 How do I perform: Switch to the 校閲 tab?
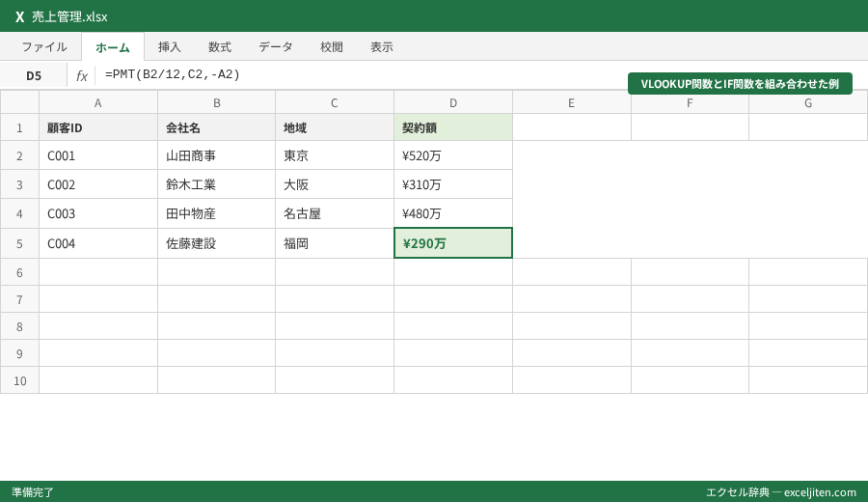point(332,47)
